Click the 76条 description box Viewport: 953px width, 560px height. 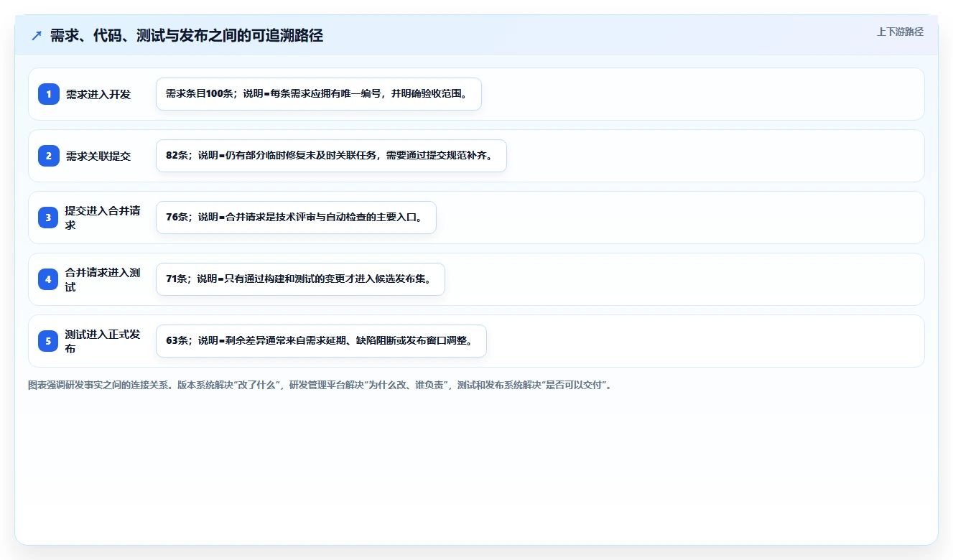click(296, 218)
